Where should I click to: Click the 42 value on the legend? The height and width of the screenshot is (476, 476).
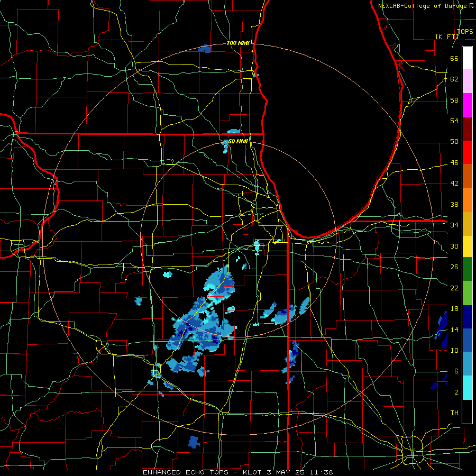coord(454,184)
